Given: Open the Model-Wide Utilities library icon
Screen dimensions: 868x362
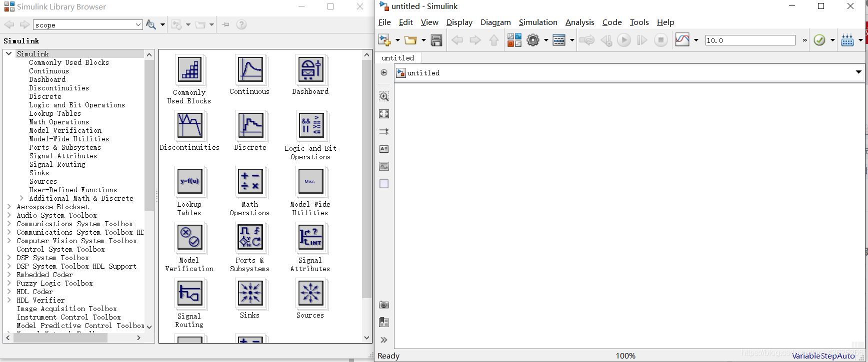Looking at the screenshot, I should 310,182.
